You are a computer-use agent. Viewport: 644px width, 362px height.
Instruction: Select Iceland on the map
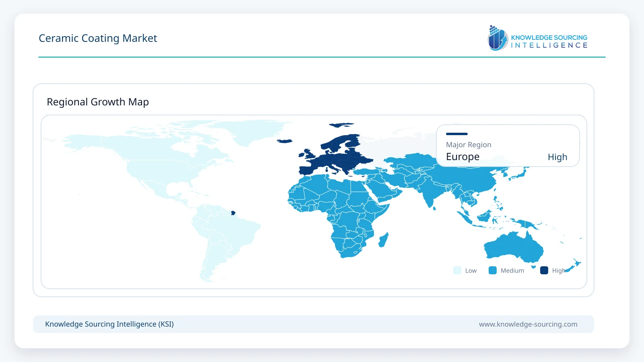click(285, 141)
